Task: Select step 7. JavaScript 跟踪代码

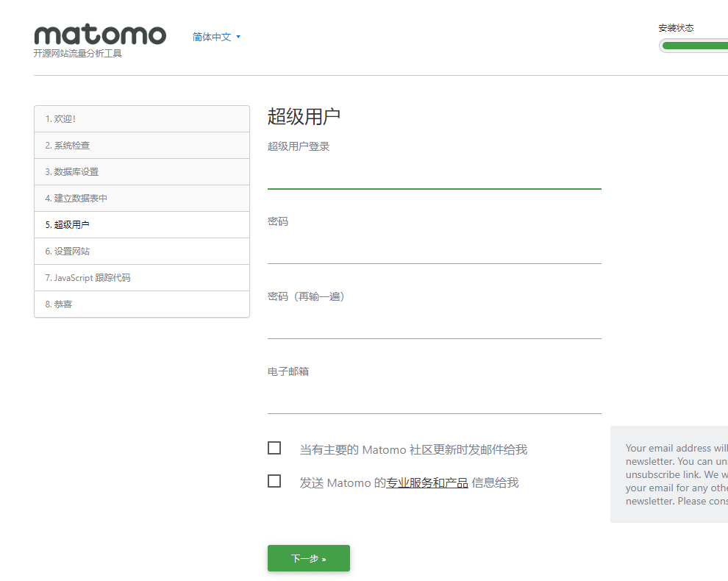Action: coord(142,278)
